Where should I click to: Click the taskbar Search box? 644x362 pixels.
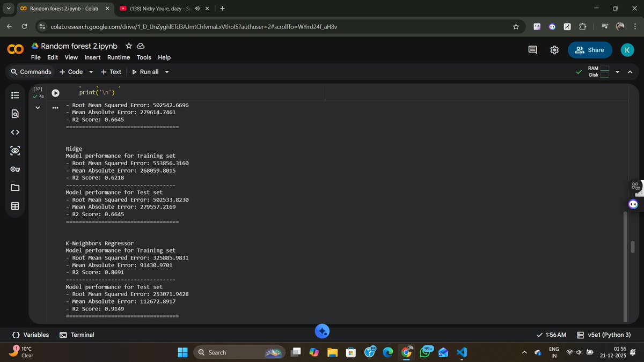(238, 352)
